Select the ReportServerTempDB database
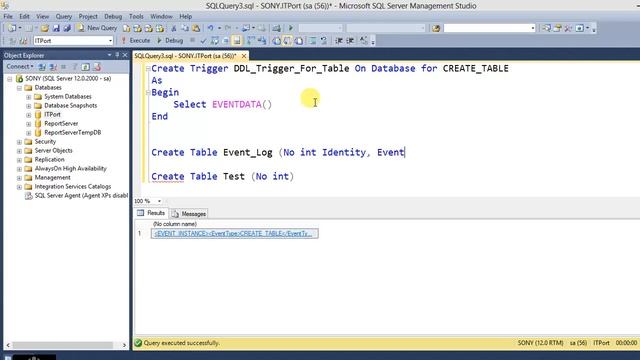Screen dimensions: 640x360 [73, 132]
